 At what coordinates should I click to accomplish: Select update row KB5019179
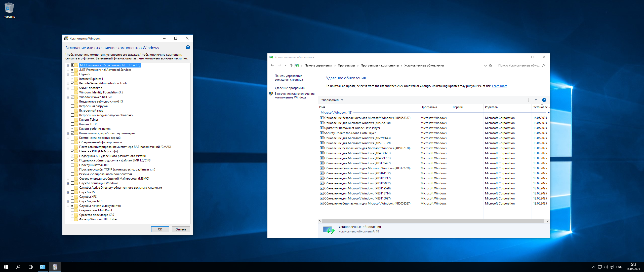(433, 143)
